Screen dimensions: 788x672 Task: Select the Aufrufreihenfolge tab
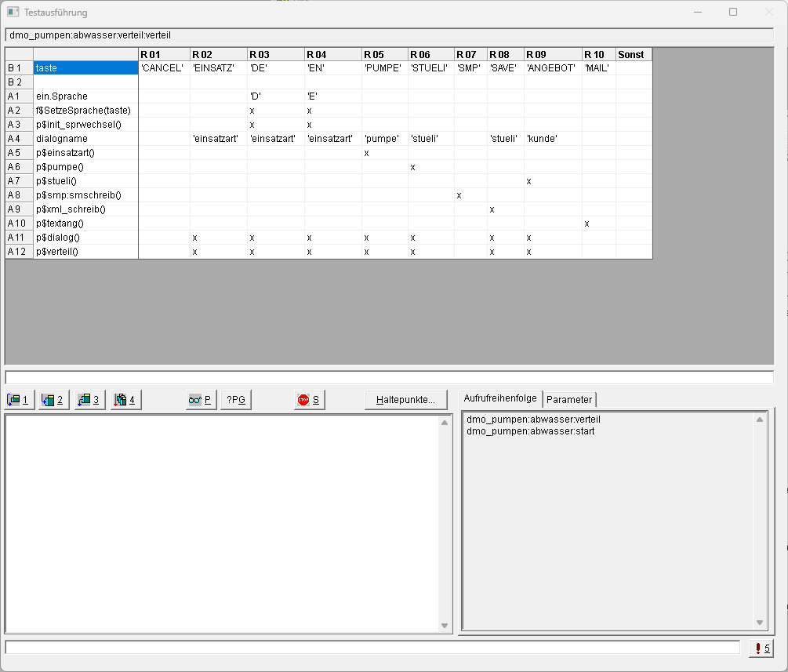500,399
